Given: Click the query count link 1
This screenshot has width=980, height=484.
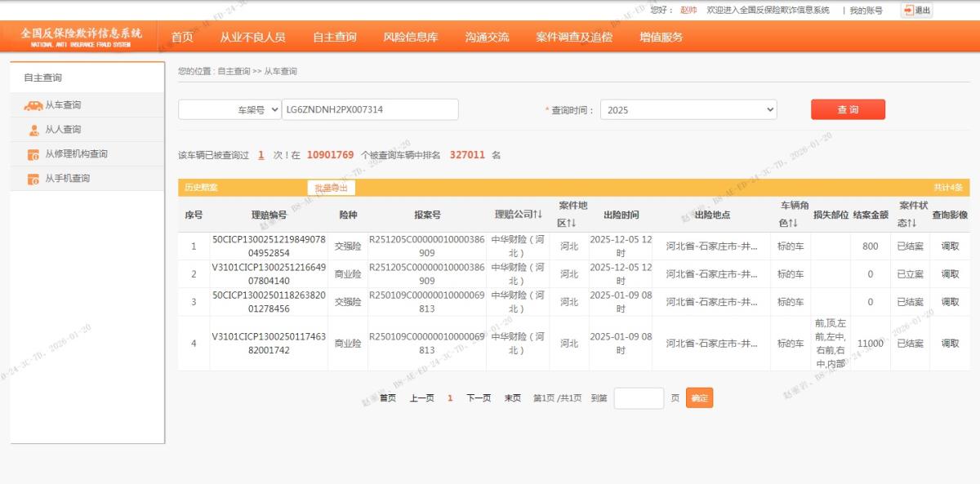Looking at the screenshot, I should click(261, 154).
